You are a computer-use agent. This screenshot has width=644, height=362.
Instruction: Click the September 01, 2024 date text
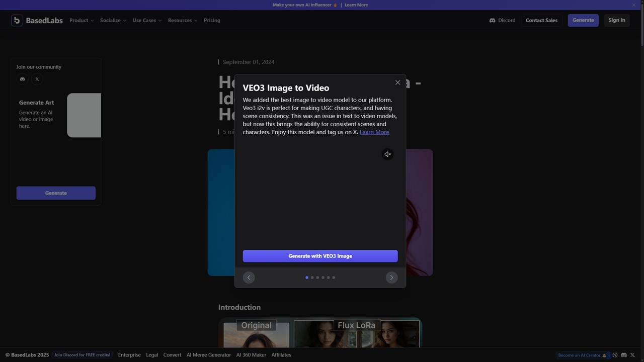(x=249, y=62)
